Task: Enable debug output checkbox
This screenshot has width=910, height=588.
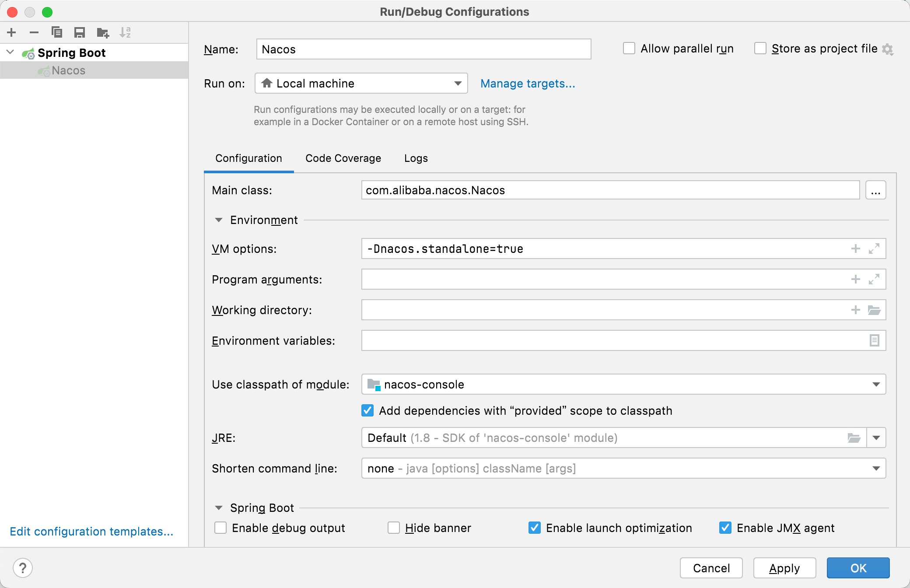Action: coord(220,528)
